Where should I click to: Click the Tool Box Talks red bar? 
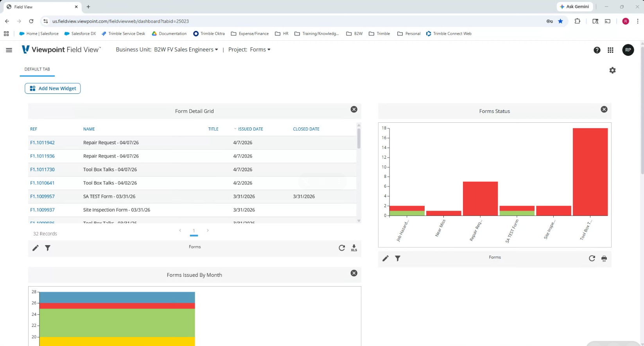pos(590,172)
